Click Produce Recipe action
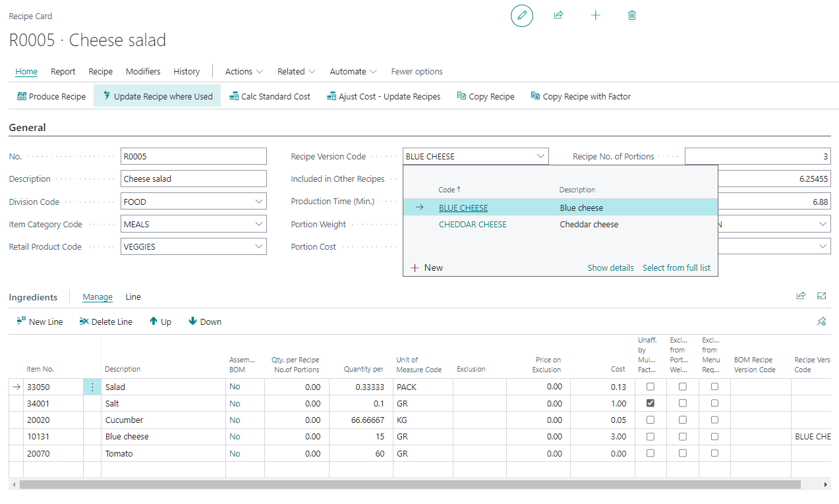 pos(51,96)
